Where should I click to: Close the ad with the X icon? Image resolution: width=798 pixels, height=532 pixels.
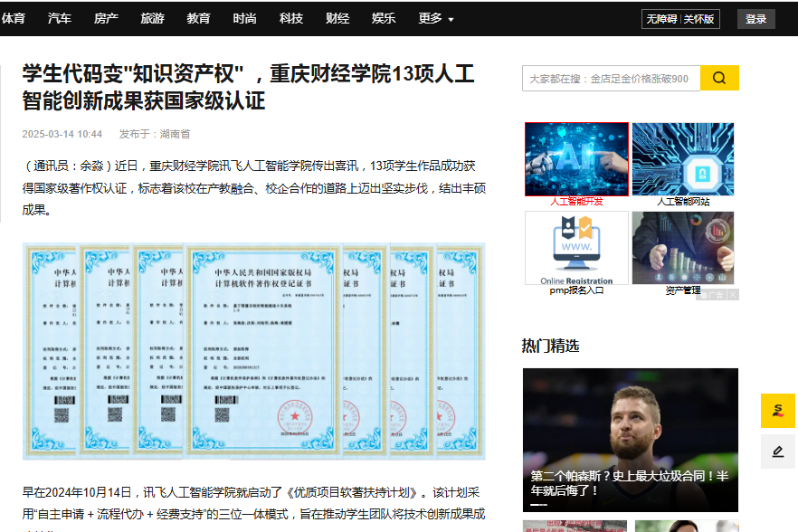pos(733,295)
